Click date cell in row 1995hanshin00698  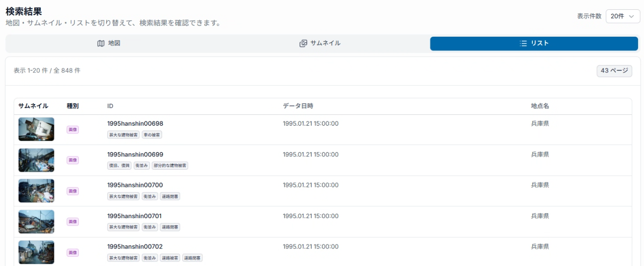coord(310,124)
